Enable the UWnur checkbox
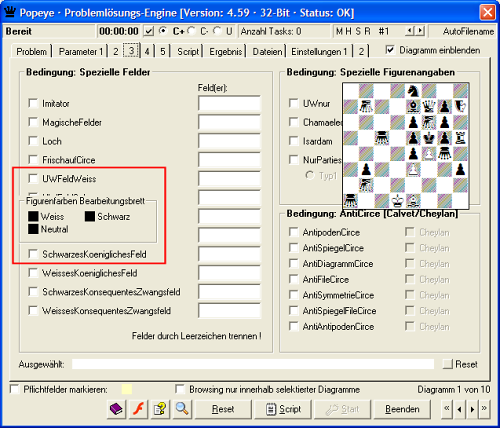Image resolution: width=500 pixels, height=428 pixels. (293, 103)
